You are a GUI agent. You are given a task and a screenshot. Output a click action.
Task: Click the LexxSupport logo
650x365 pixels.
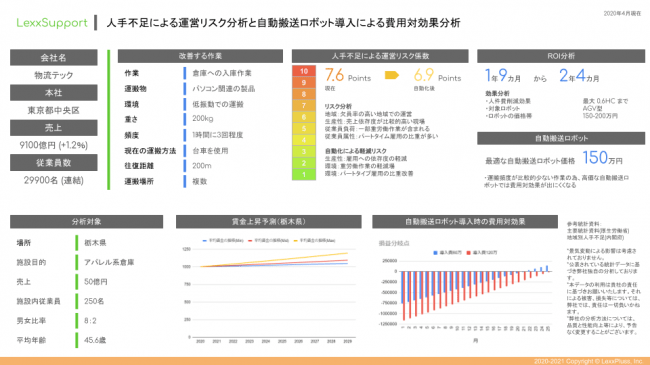pos(52,23)
